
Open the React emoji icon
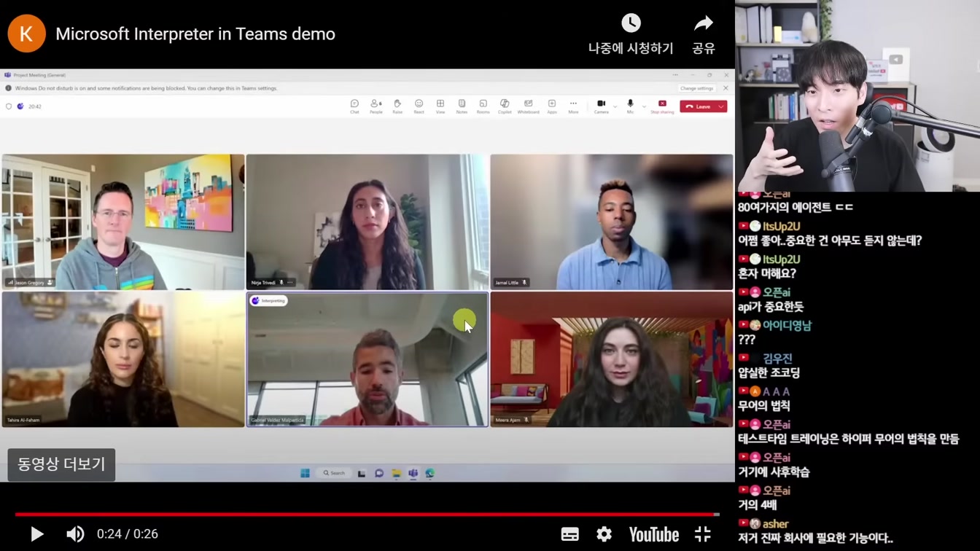[419, 106]
